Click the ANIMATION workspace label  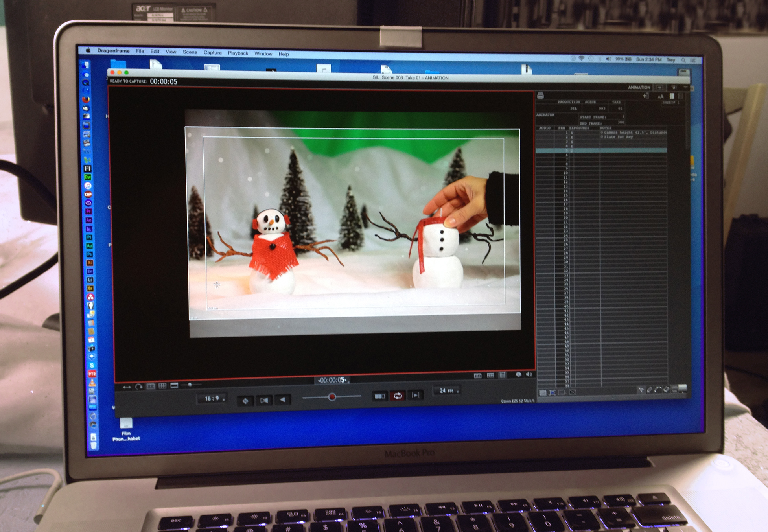coord(639,87)
